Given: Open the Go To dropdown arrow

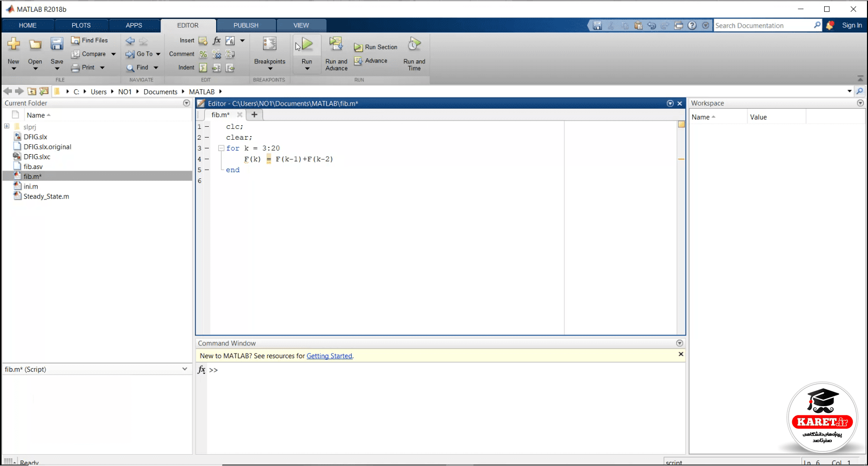Looking at the screenshot, I should (158, 54).
